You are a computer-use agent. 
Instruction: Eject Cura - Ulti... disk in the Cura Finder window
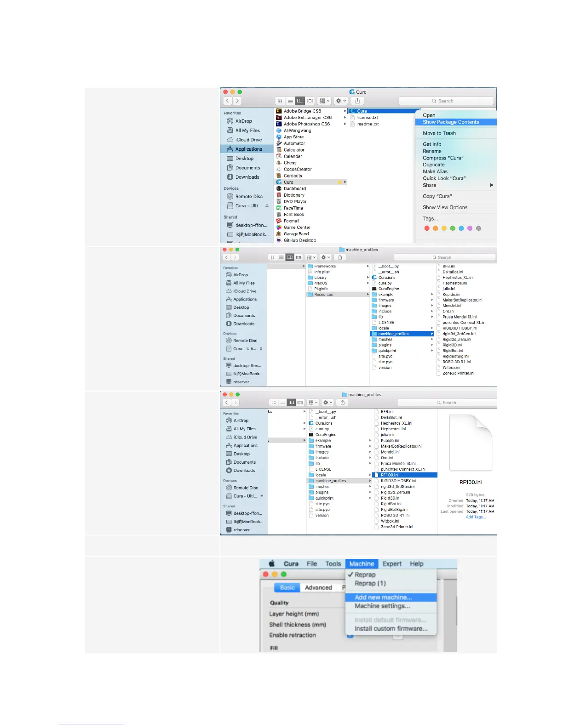click(x=267, y=206)
